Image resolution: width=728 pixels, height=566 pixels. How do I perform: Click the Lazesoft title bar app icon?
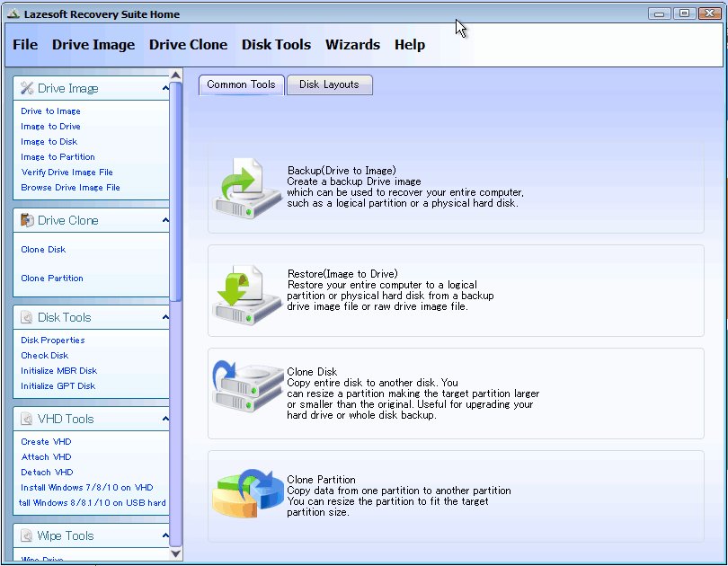(13, 13)
